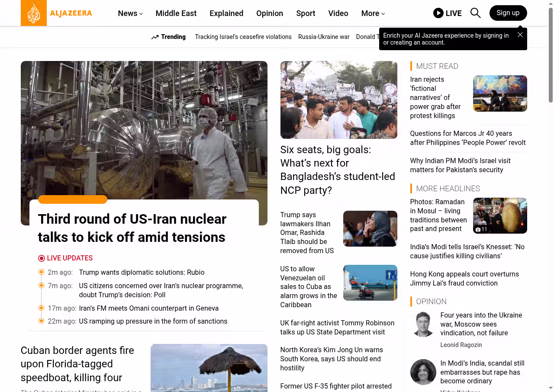Click Leonid Ragozin's author portrait
Viewport: 554px width, 392px height.
(423, 324)
